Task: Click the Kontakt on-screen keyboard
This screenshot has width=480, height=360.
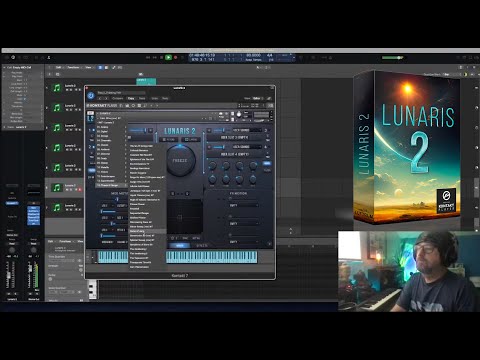Action: pos(211,257)
